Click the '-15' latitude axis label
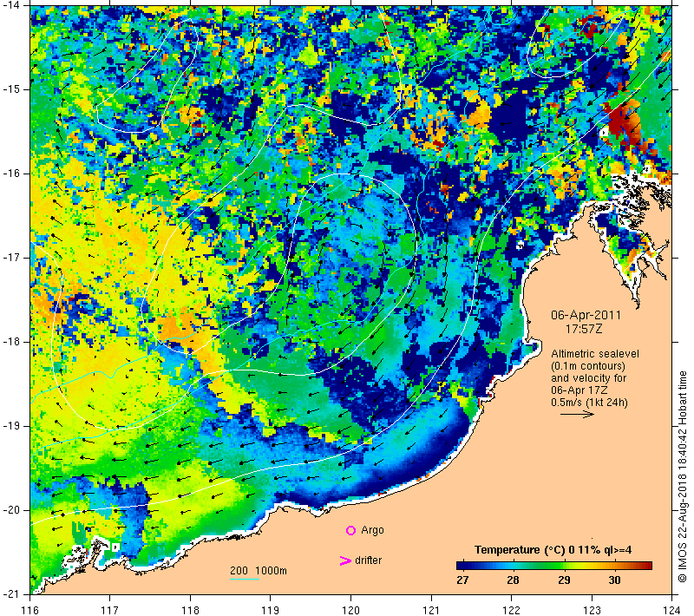 [10, 89]
